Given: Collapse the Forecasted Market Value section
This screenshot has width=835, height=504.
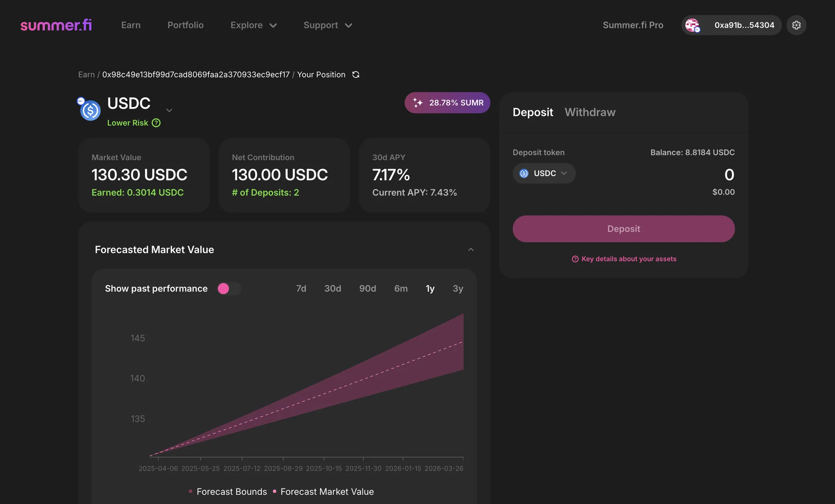Looking at the screenshot, I should click(471, 249).
